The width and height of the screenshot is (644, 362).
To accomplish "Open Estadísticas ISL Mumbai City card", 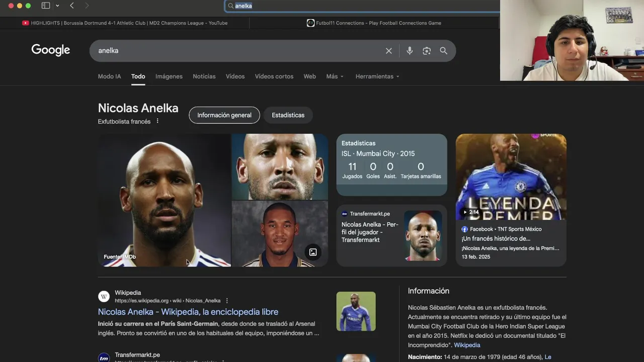I will click(x=391, y=164).
